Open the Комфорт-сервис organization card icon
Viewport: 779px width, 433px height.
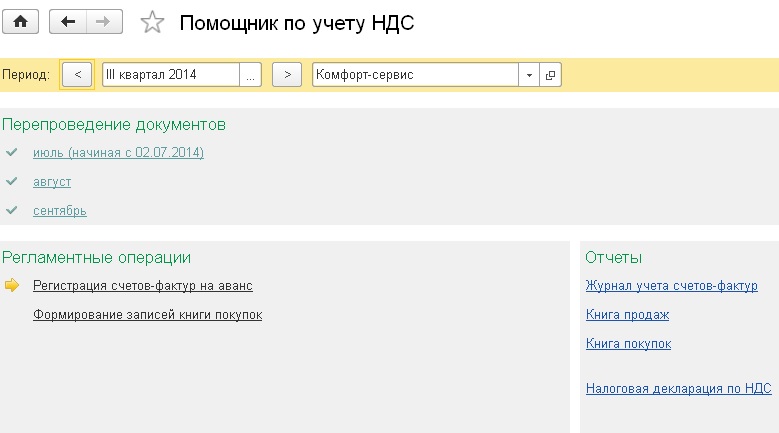tap(550, 74)
